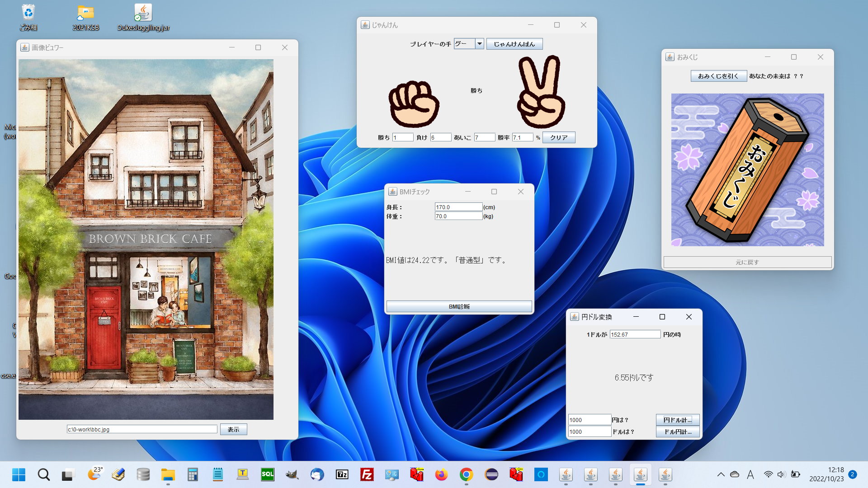Open taskbar Search
The image size is (868, 488).
pyautogui.click(x=43, y=474)
